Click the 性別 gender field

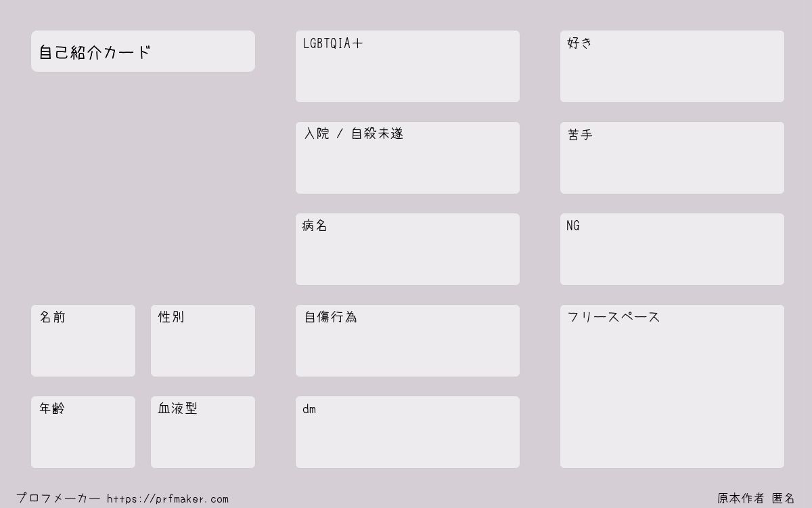click(x=203, y=341)
